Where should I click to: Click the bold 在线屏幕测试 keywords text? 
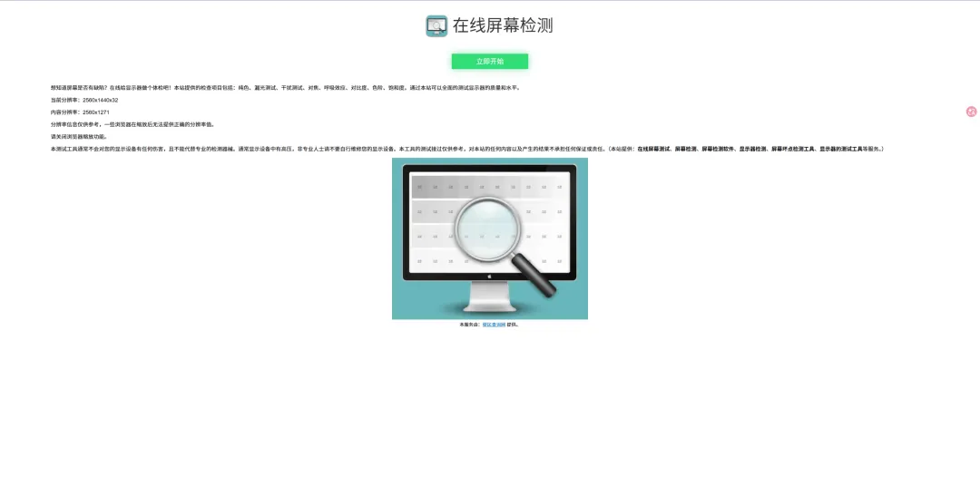click(750, 149)
